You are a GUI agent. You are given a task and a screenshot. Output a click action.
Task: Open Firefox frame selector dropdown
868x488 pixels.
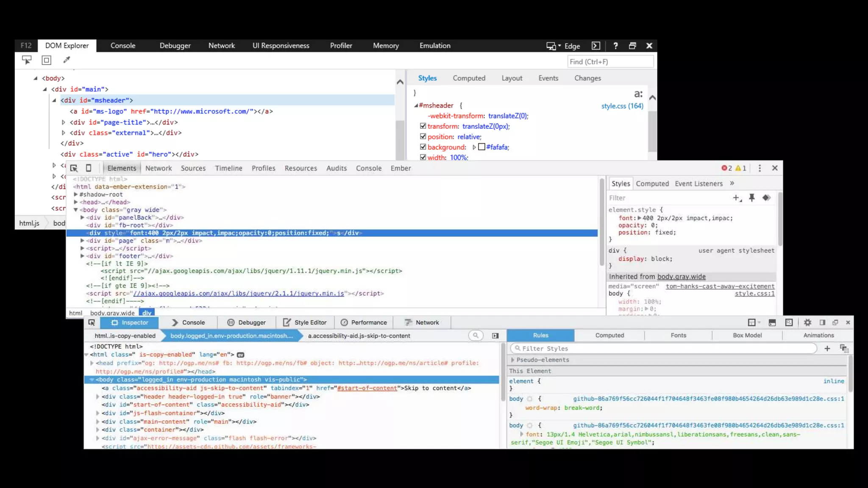coord(753,323)
